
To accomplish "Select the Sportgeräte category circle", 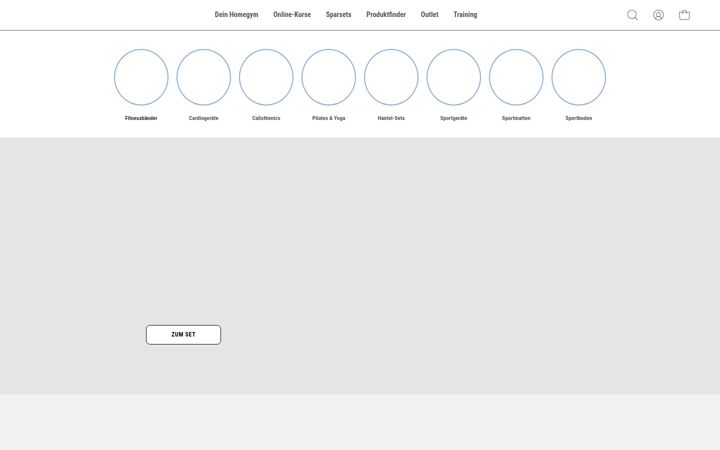I will click(453, 77).
